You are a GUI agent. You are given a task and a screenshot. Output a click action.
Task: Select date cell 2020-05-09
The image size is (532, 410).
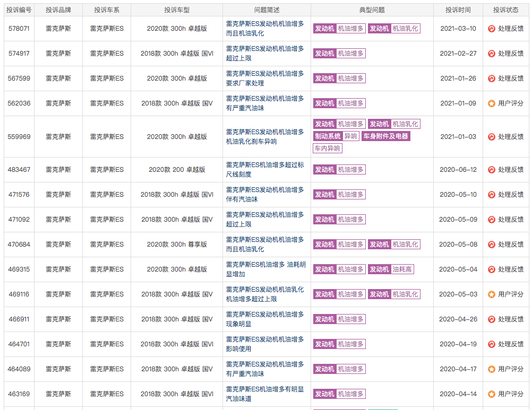pos(458,220)
